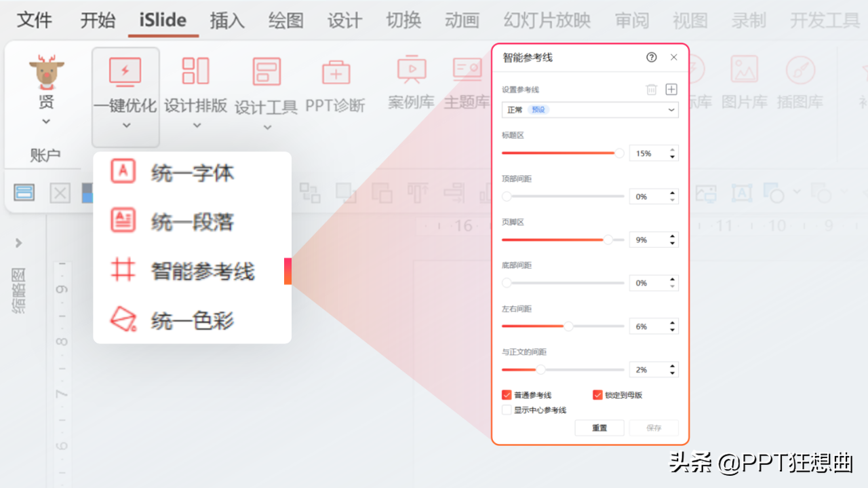Select 智能参考线 smart guides menu item
Image resolution: width=868 pixels, height=488 pixels.
(192, 271)
